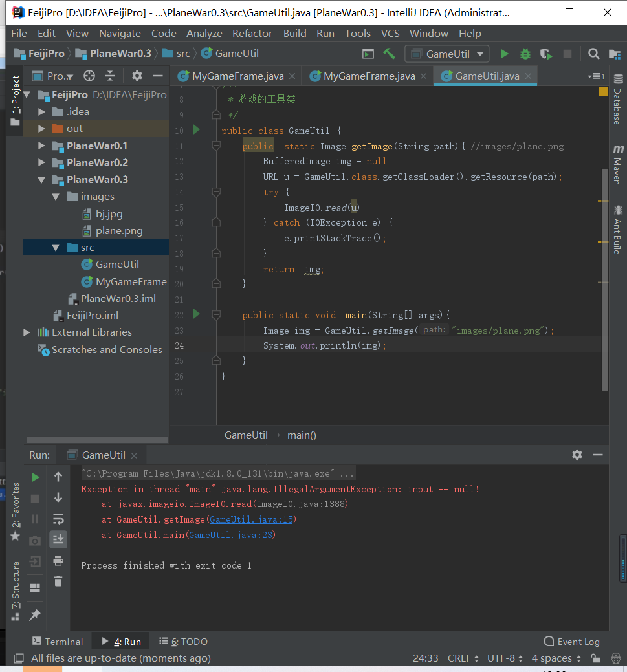Open the 6: TODO tab

[x=184, y=641]
